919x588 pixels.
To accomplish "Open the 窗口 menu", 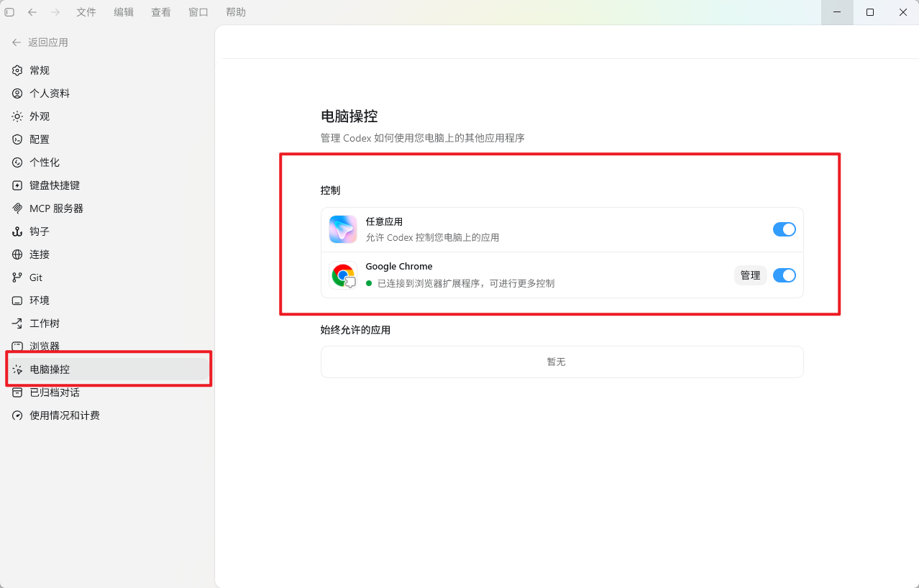I will pos(198,12).
